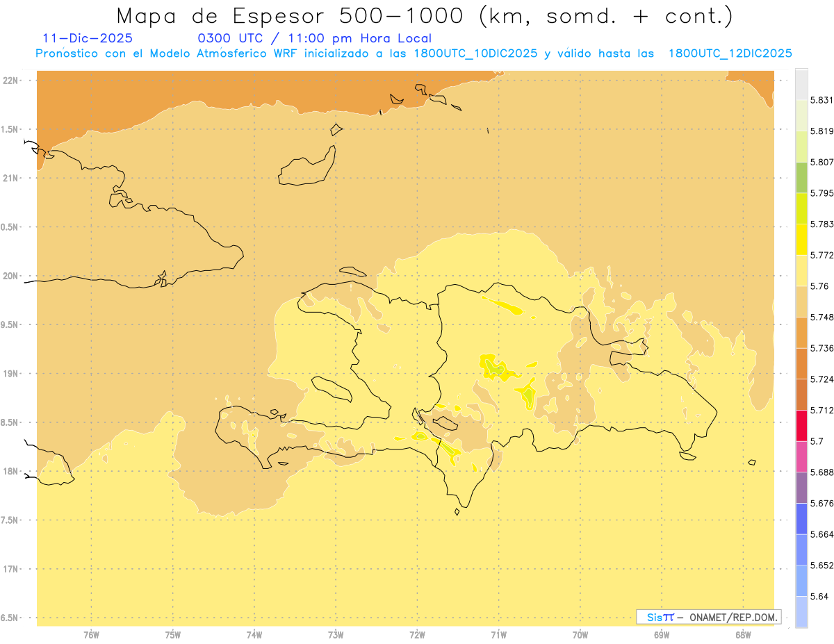Click the blue swatch between 5.664 and 5.676
Screen dimensions: 834x644
pyautogui.click(x=801, y=518)
